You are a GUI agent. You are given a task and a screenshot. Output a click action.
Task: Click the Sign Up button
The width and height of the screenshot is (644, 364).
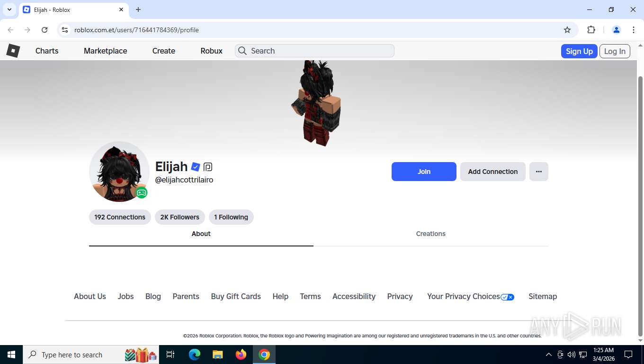tap(579, 51)
